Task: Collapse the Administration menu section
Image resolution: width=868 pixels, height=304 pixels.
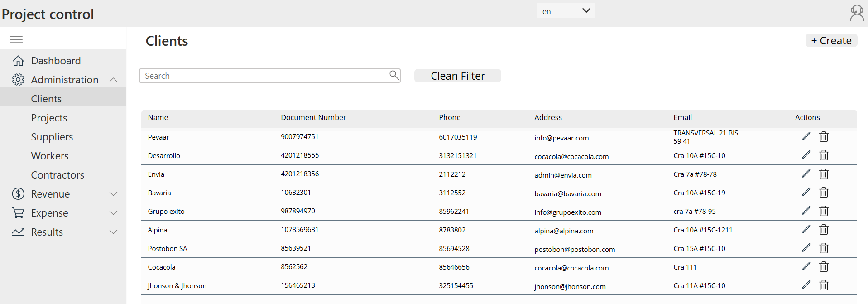Action: point(113,80)
